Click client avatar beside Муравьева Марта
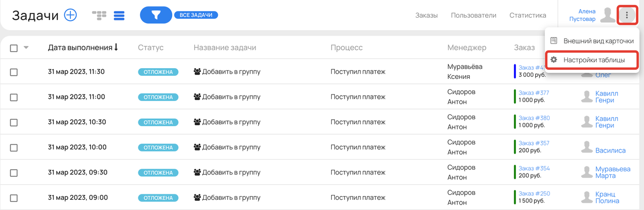Screen dimensions: 644x210 (x=587, y=172)
